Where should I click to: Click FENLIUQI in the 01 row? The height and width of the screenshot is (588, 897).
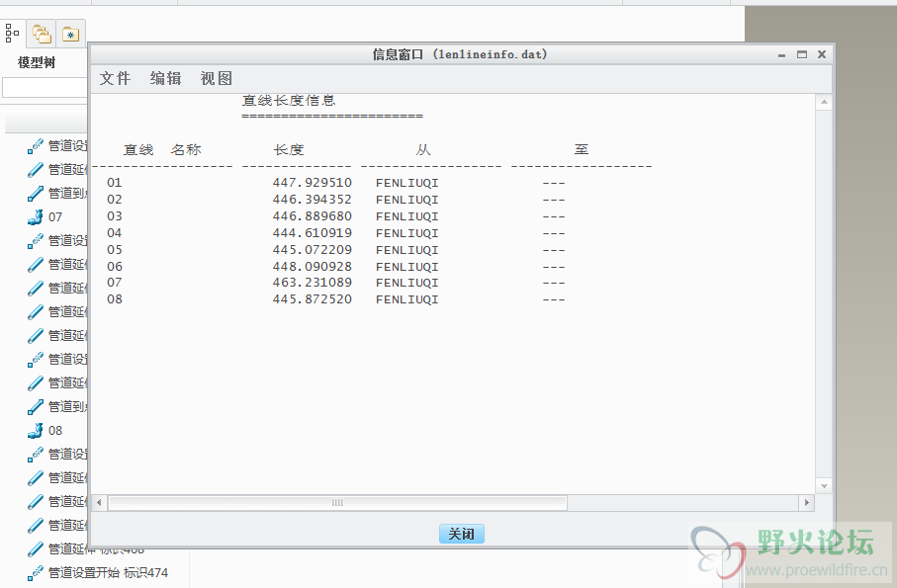407,184
